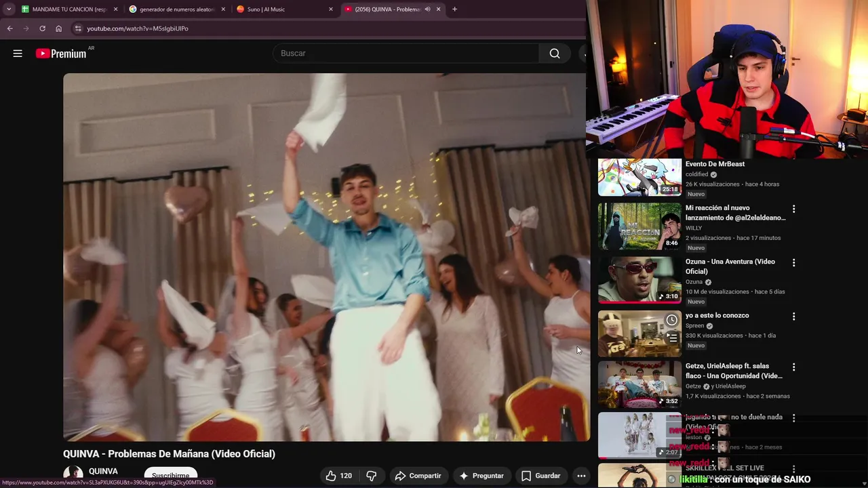This screenshot has width=868, height=488.
Task: Go back with browser back arrow
Action: 9,28
